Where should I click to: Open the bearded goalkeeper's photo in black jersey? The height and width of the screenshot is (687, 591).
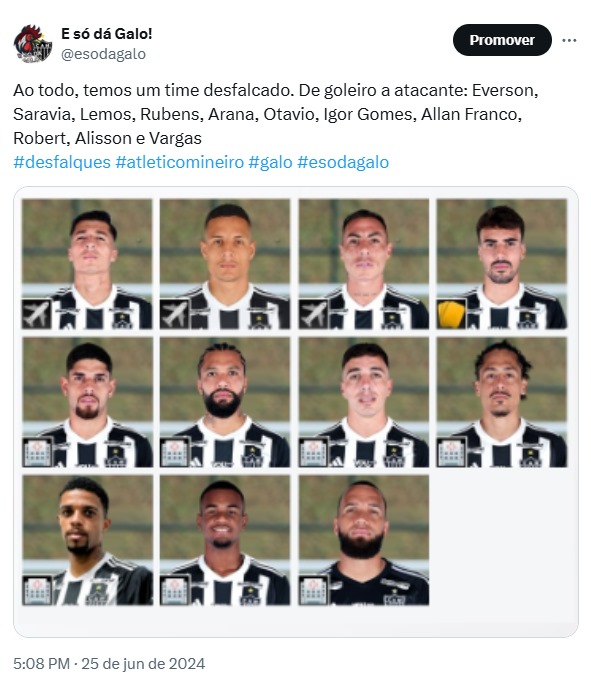(x=364, y=540)
